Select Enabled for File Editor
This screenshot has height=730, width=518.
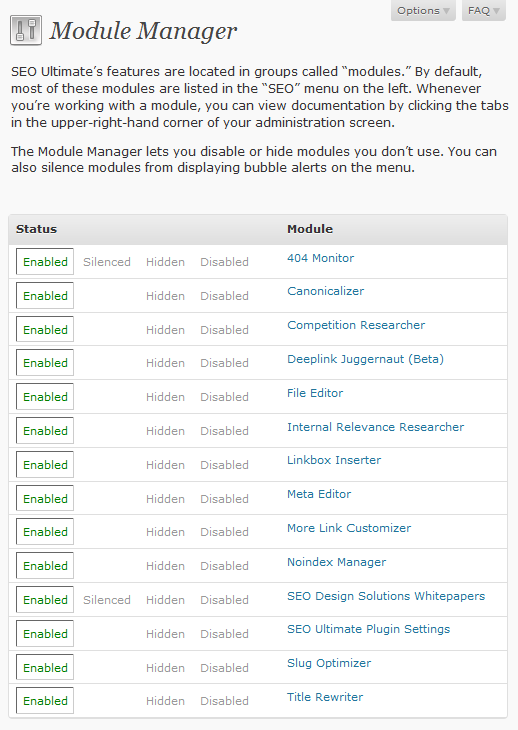click(x=45, y=397)
